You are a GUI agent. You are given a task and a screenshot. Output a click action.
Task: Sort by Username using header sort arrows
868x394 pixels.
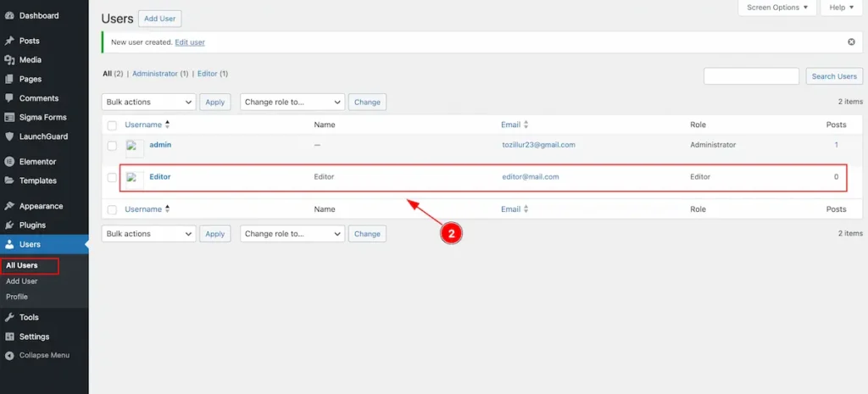167,125
